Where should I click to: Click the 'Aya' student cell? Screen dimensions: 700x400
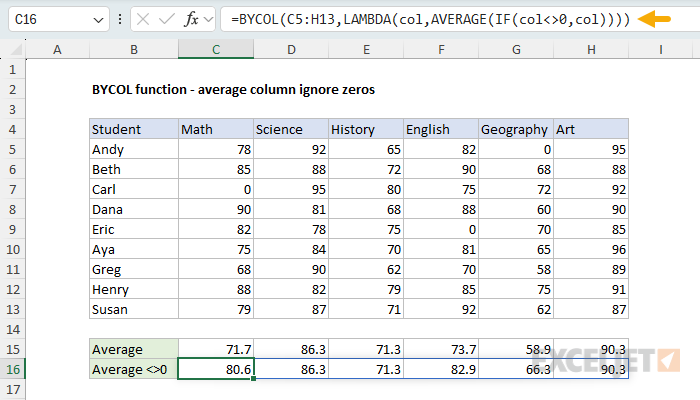tap(134, 250)
